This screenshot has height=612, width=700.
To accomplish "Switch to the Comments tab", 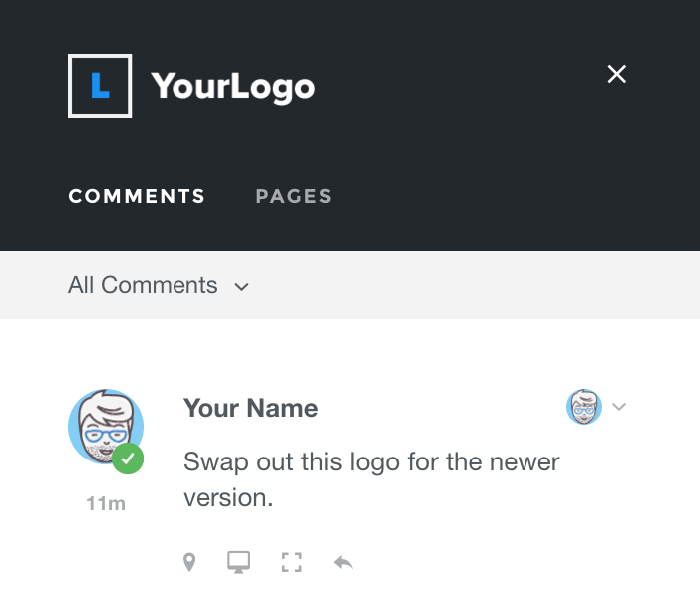I will tap(137, 196).
